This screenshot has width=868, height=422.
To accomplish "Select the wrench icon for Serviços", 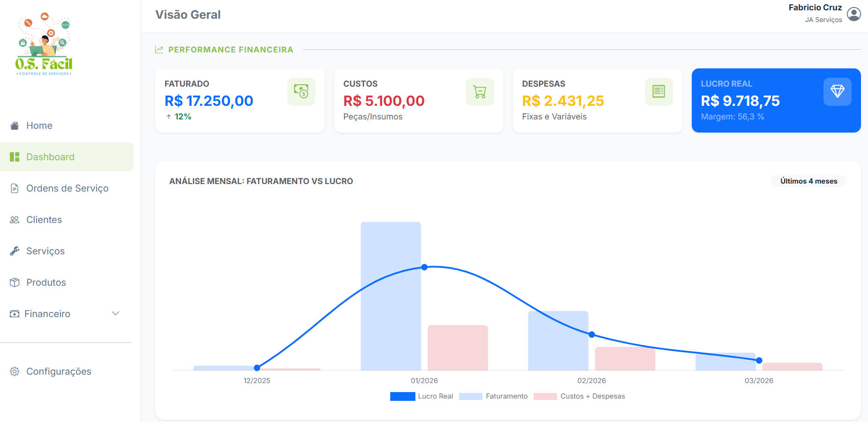I will click(14, 251).
